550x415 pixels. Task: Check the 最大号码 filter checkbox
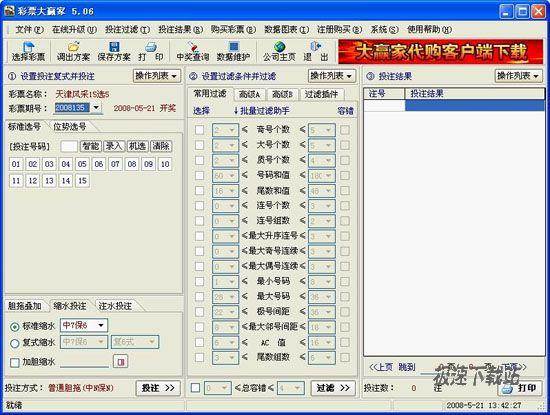click(199, 296)
